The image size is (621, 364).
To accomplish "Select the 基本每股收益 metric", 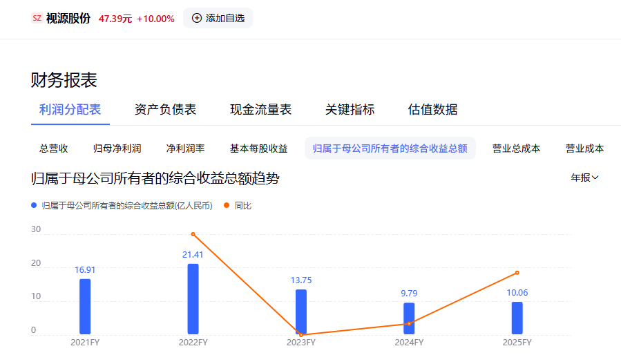I will coord(258,149).
